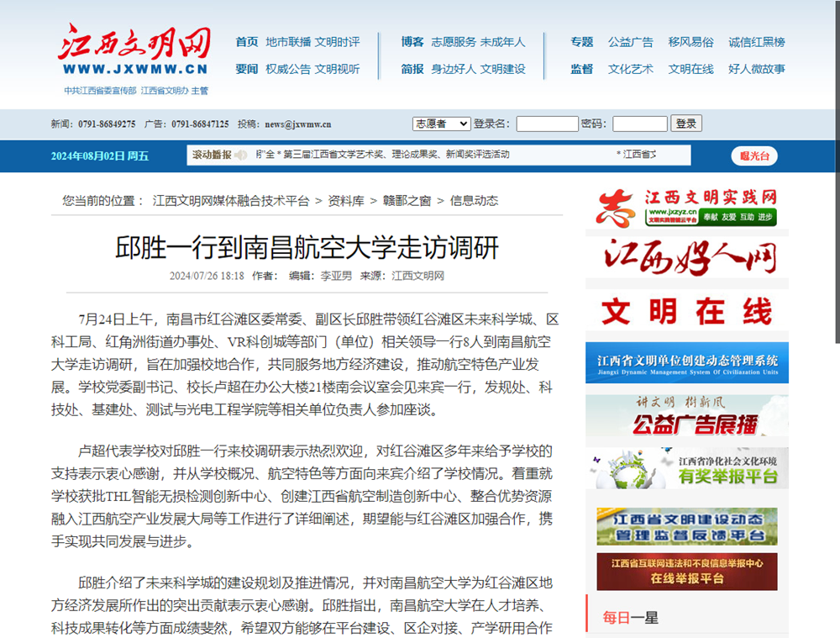This screenshot has width=840, height=638.
Task: Click inside the 登录名 input field
Action: pos(547,123)
